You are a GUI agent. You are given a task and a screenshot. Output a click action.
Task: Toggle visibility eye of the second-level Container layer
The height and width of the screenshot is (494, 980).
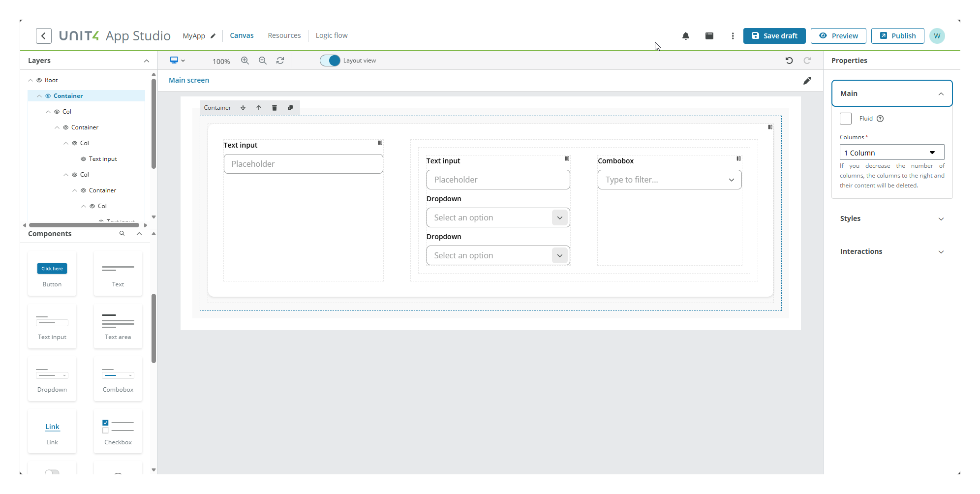[x=66, y=127]
